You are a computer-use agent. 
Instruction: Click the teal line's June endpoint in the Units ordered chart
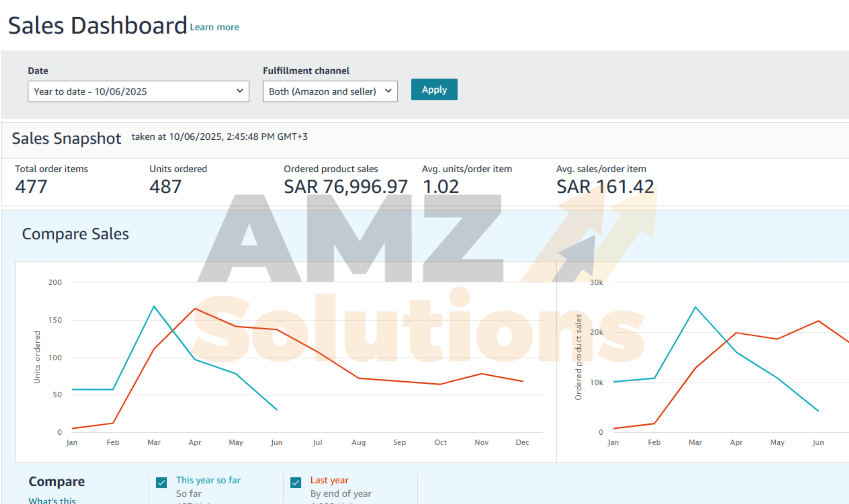277,410
